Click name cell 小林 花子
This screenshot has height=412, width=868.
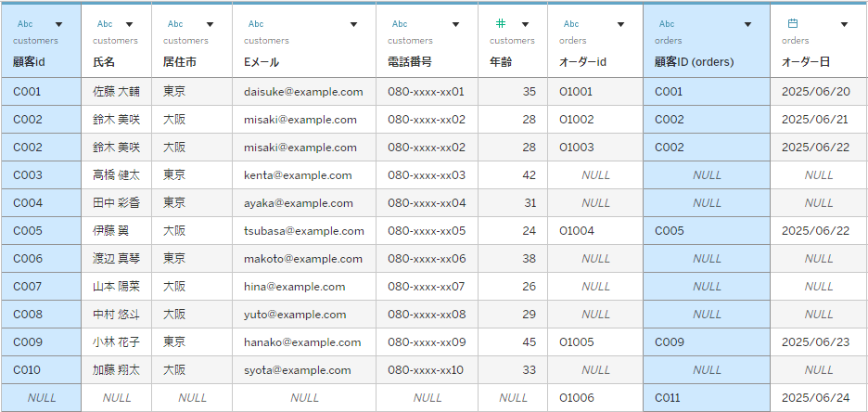tap(116, 342)
